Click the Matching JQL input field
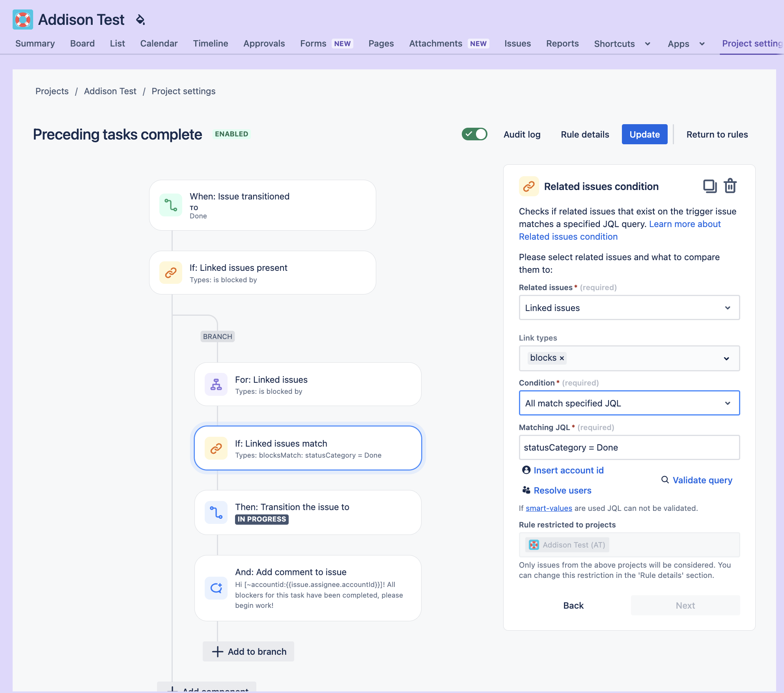 pyautogui.click(x=629, y=447)
